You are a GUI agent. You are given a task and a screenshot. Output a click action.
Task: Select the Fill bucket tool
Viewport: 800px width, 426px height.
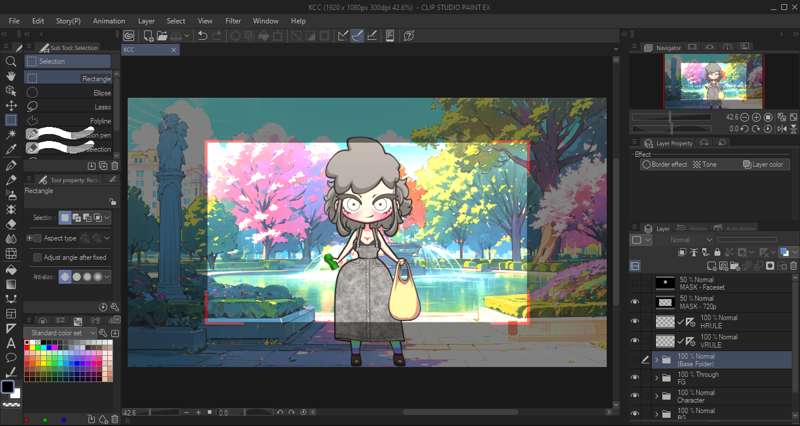point(11,269)
